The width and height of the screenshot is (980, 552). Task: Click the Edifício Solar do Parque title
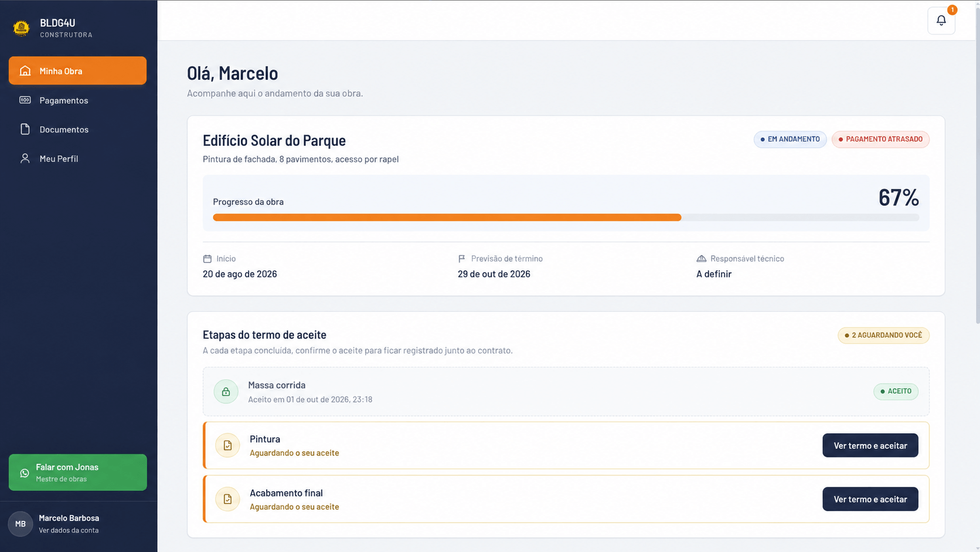point(274,140)
